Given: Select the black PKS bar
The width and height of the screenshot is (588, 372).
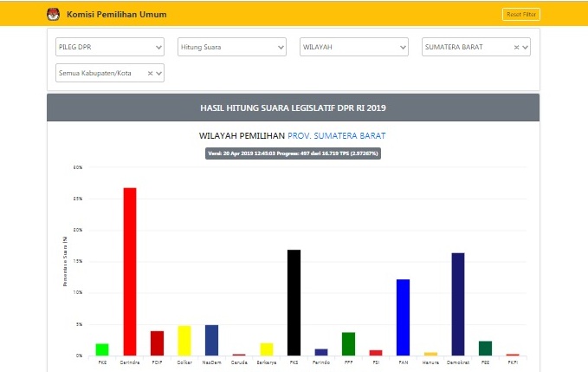Looking at the screenshot, I should pyautogui.click(x=294, y=303).
